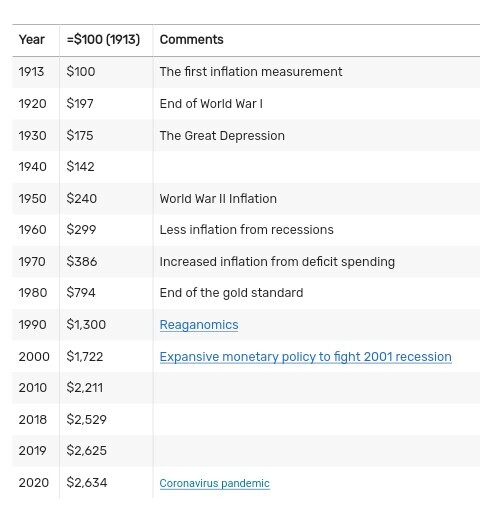Select the $2,625 value for 2019
The width and height of the screenshot is (480, 530).
(87, 451)
